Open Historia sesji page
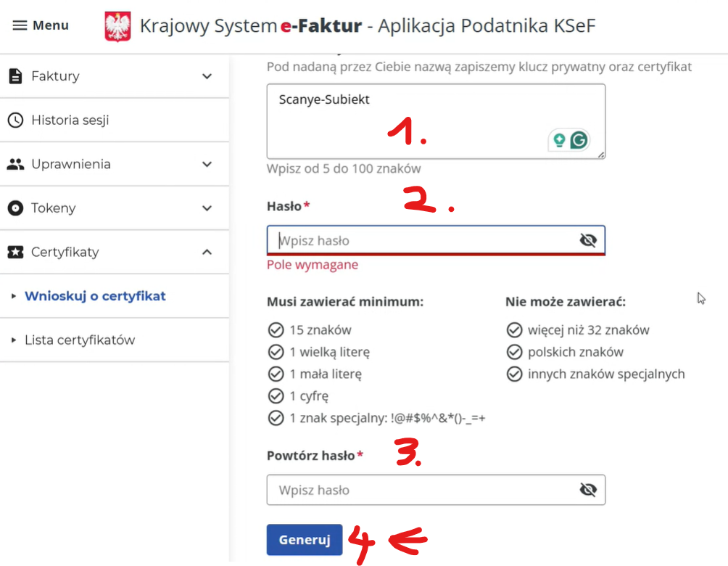Viewport: 728px width, 566px height. (x=70, y=120)
